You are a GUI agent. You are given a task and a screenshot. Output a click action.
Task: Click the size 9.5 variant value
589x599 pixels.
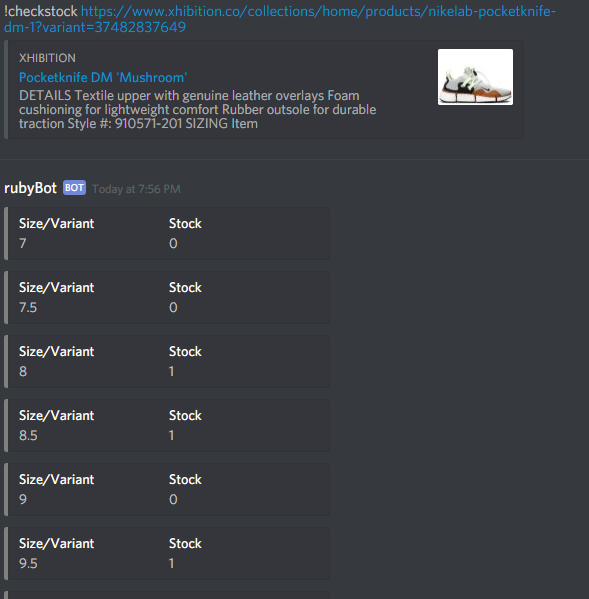pos(28,563)
